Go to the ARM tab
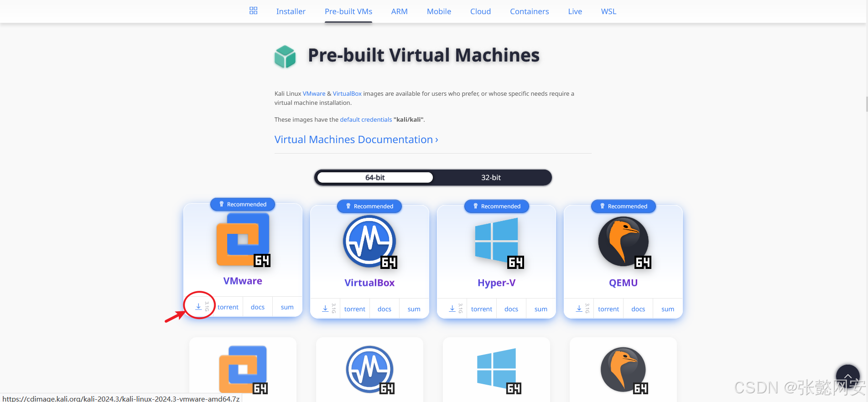The height and width of the screenshot is (402, 868). click(400, 11)
